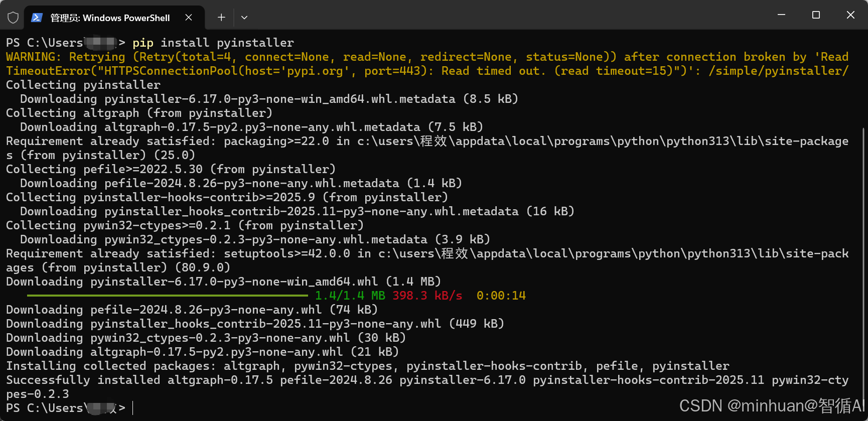This screenshot has height=421, width=868.
Task: Click the 'pip install pyinstaller' command text
Action: click(213, 43)
